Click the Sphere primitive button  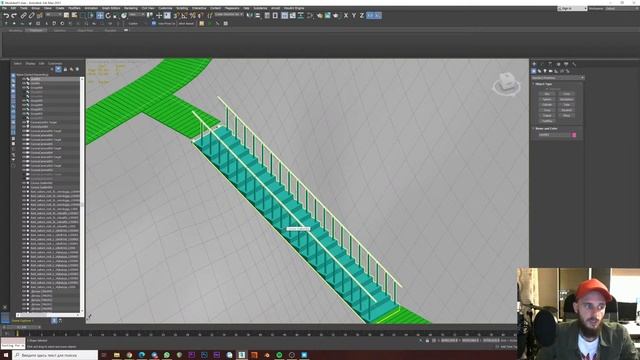(x=547, y=99)
